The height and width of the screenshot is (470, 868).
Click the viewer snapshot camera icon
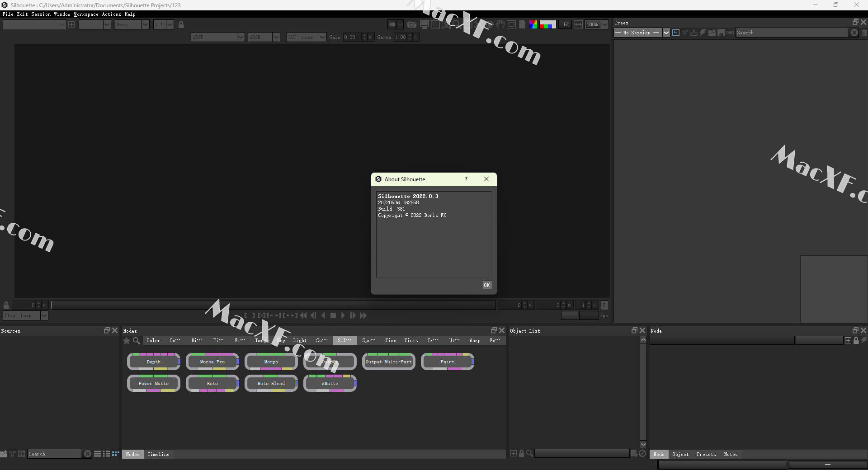point(411,24)
